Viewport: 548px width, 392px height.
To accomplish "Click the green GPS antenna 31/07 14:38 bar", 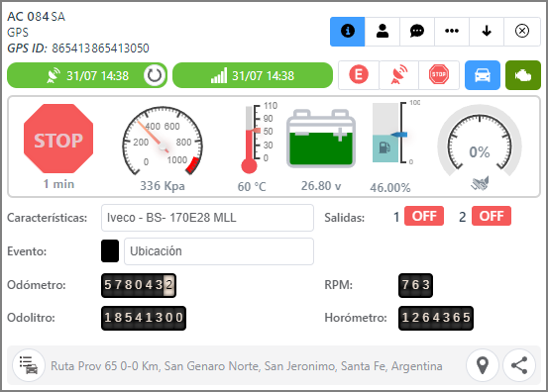I will [87, 75].
